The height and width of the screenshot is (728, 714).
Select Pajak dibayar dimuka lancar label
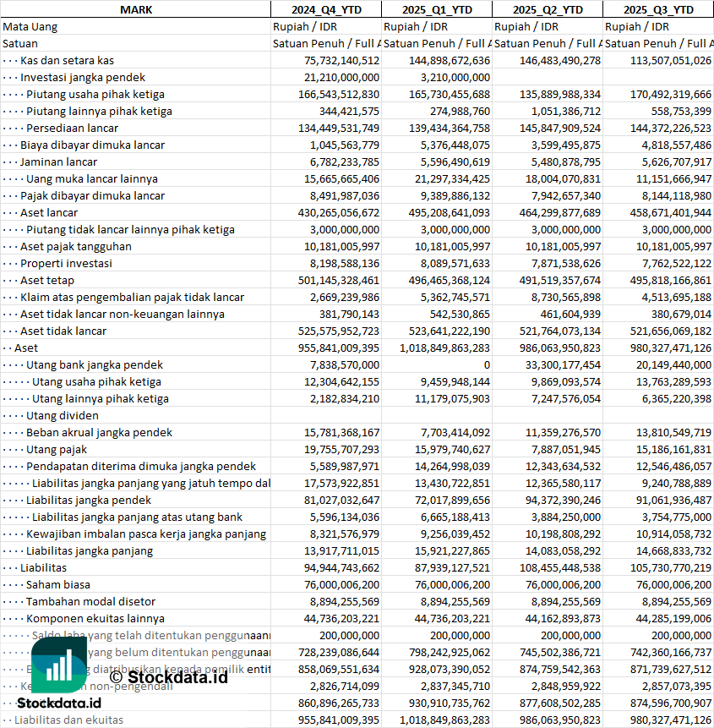pyautogui.click(x=92, y=196)
